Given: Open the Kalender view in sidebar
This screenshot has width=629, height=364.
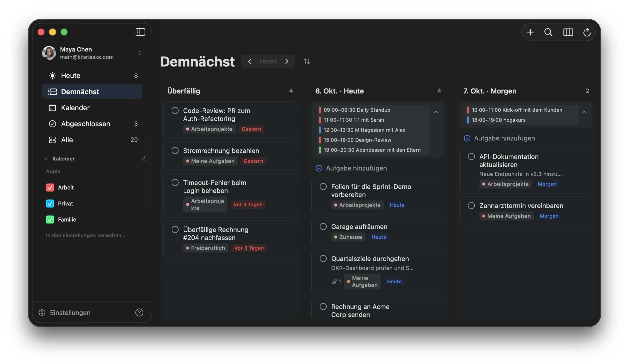Looking at the screenshot, I should coord(92,107).
